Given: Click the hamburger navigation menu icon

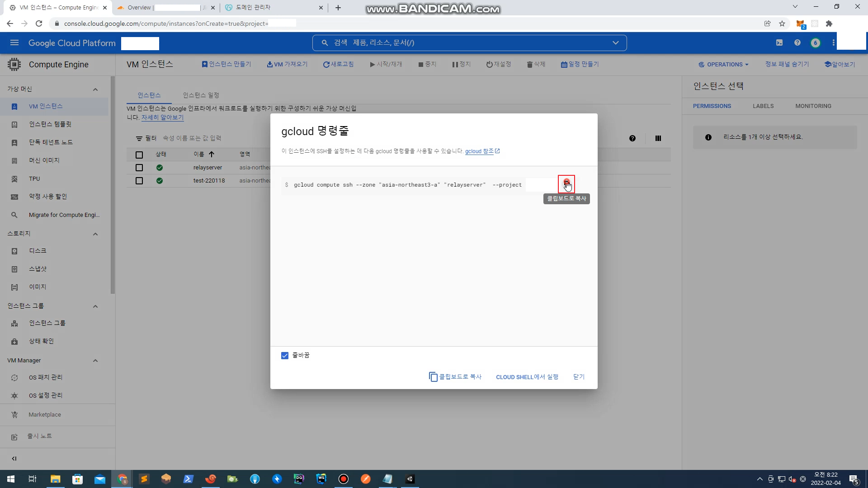Looking at the screenshot, I should click(14, 42).
